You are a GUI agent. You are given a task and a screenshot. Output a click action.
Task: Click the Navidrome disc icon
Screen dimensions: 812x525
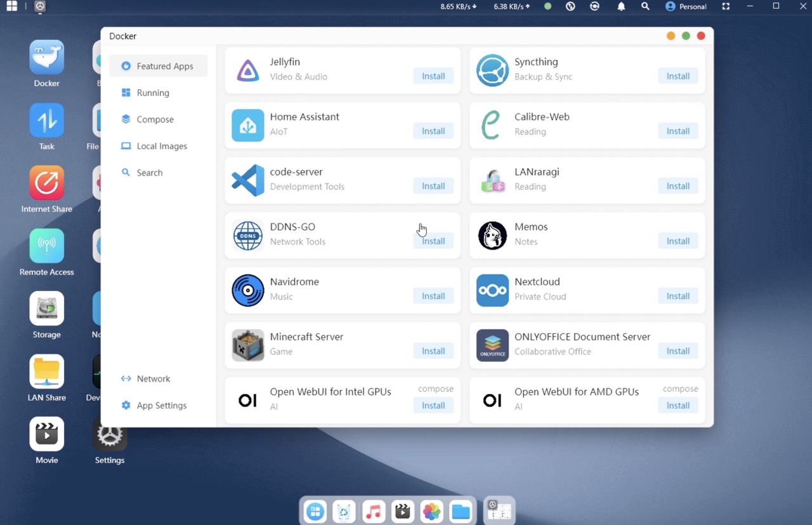[x=247, y=290]
